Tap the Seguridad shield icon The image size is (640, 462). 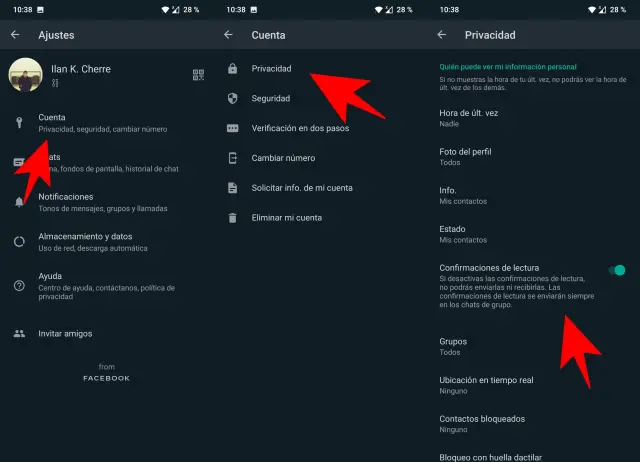pos(232,99)
